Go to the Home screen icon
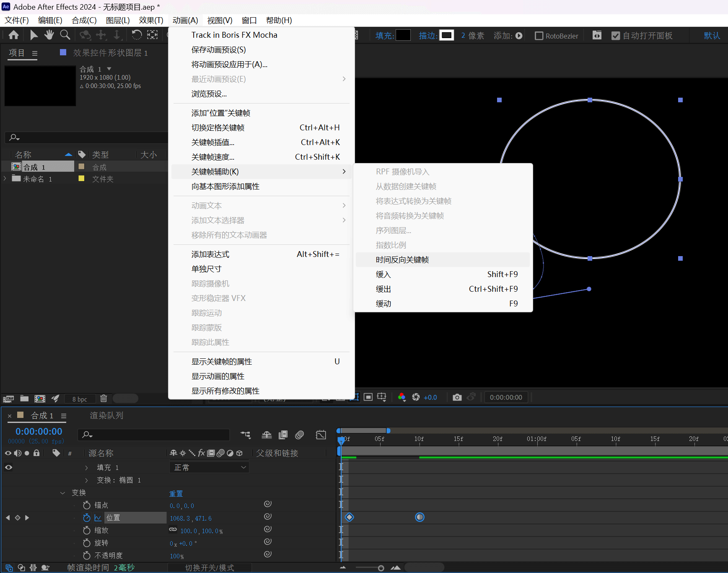This screenshot has width=728, height=573. click(x=13, y=35)
